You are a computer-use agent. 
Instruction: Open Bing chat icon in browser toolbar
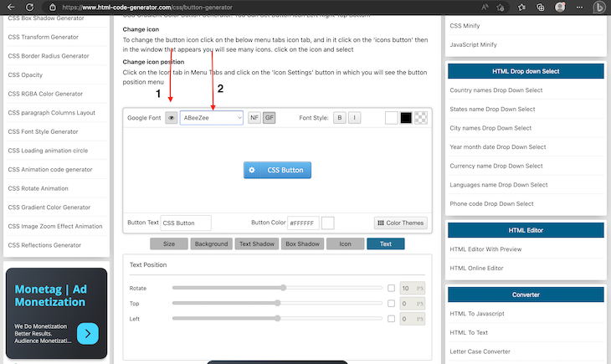599,7
